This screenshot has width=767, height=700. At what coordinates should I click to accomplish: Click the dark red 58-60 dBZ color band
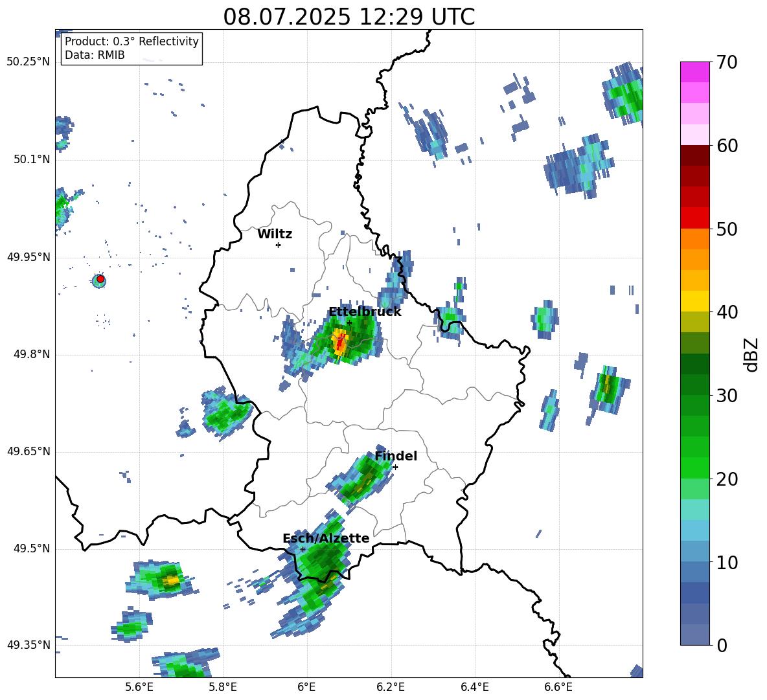point(694,155)
